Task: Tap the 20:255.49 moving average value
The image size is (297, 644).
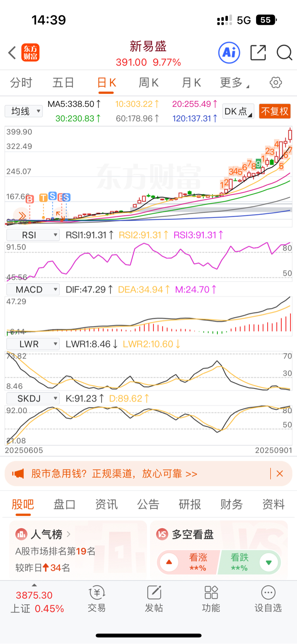Action: click(x=195, y=104)
